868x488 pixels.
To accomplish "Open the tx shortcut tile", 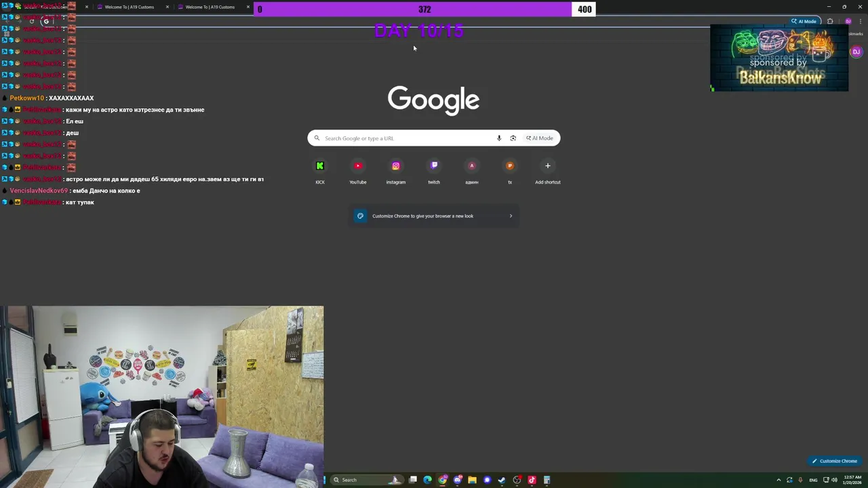I will 510,171.
